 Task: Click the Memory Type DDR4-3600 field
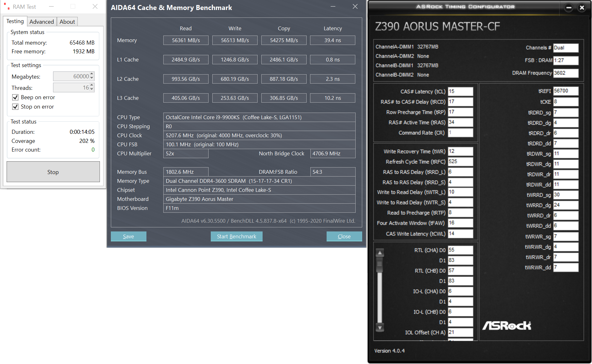pyautogui.click(x=259, y=181)
